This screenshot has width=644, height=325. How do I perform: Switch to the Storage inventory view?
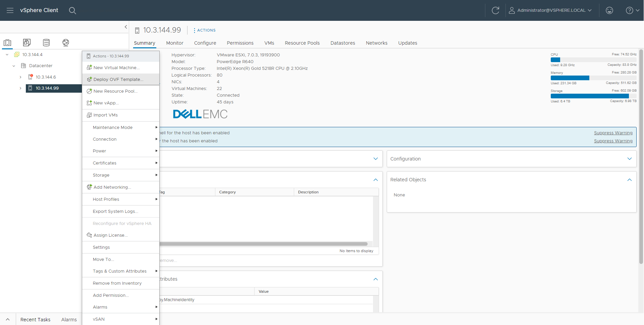(x=46, y=42)
